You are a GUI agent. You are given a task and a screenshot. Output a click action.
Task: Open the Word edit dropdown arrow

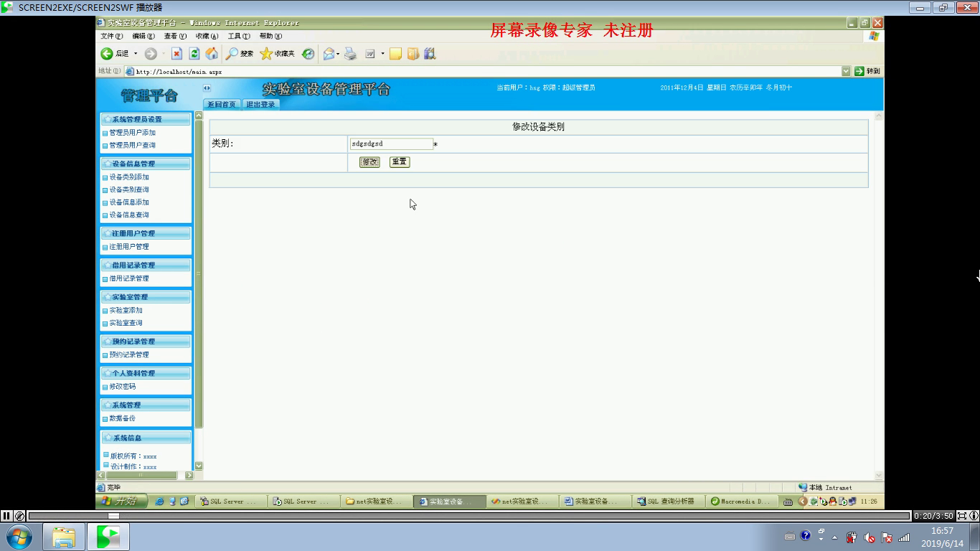point(382,54)
